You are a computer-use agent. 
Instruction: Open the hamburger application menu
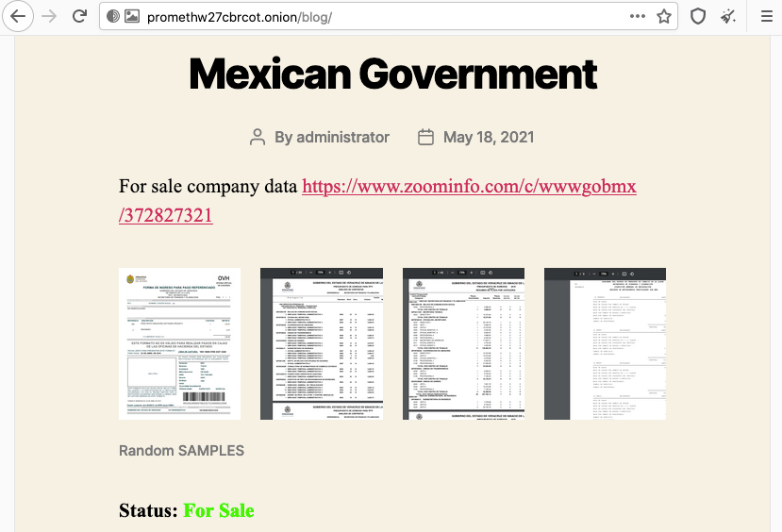767,16
